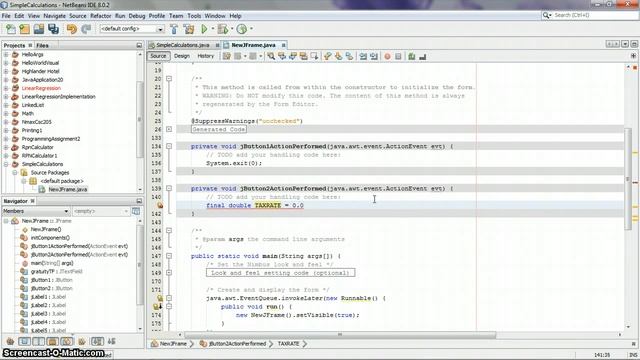The image size is (640, 360).
Task: Click the editor vertical scrollbar
Action: click(629, 180)
